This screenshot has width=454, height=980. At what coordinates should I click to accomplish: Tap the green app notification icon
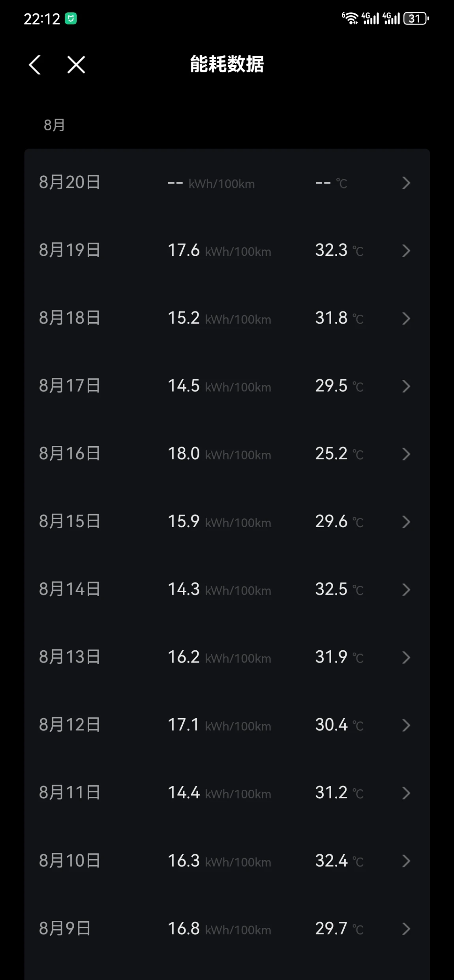click(71, 19)
